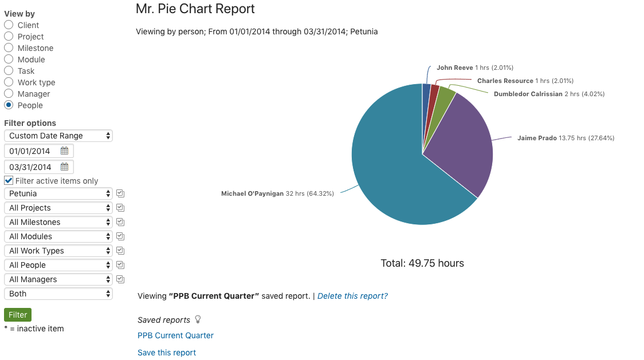Click the green Filter button
The height and width of the screenshot is (360, 644).
(18, 314)
